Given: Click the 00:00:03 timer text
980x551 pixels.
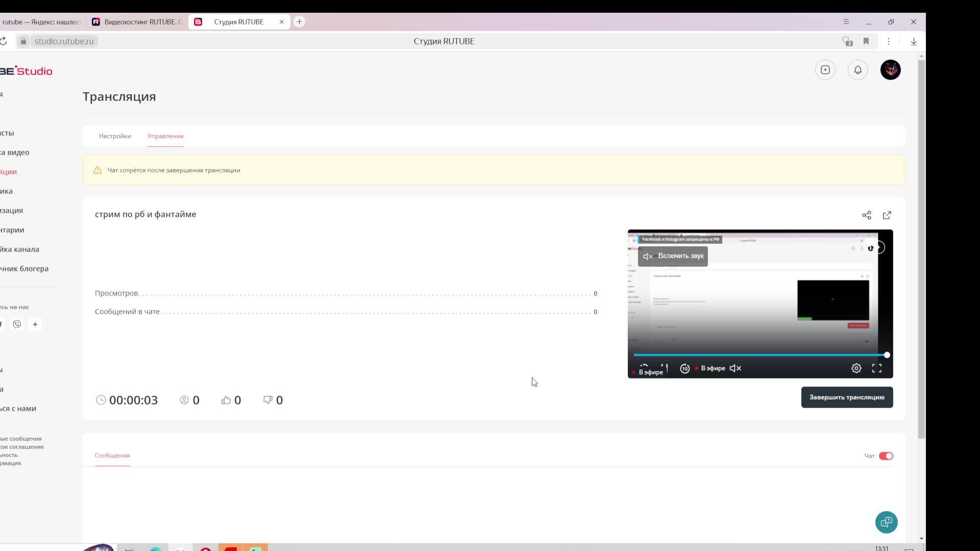Looking at the screenshot, I should click(x=134, y=400).
